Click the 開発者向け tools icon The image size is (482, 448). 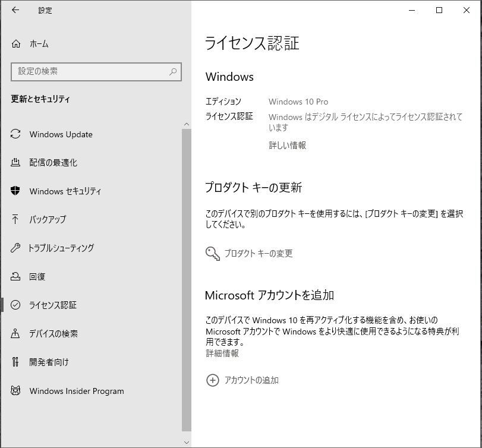click(x=15, y=362)
